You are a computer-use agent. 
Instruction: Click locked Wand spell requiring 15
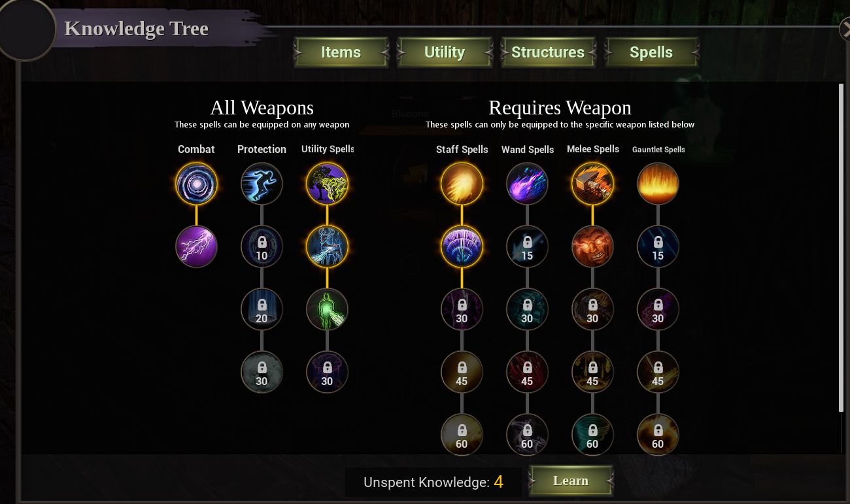[x=527, y=246]
